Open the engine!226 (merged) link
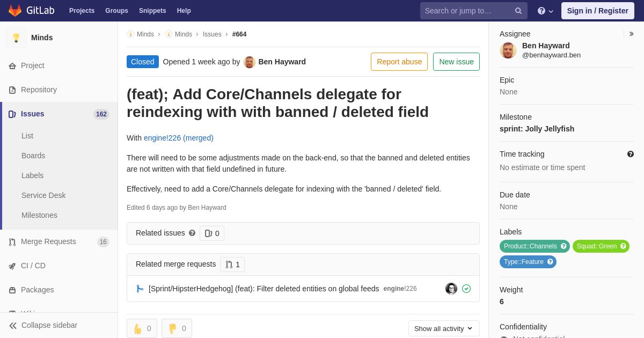Image resolution: width=644 pixels, height=338 pixels. click(179, 138)
